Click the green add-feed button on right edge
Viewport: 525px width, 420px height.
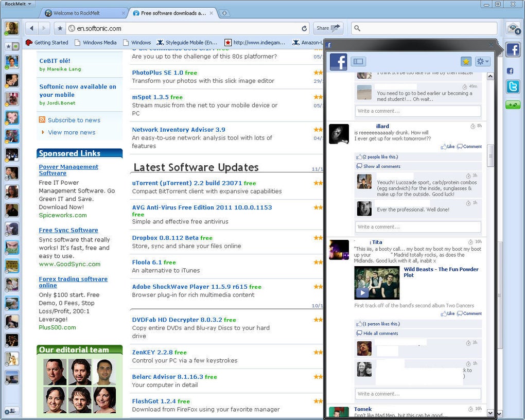pyautogui.click(x=513, y=105)
